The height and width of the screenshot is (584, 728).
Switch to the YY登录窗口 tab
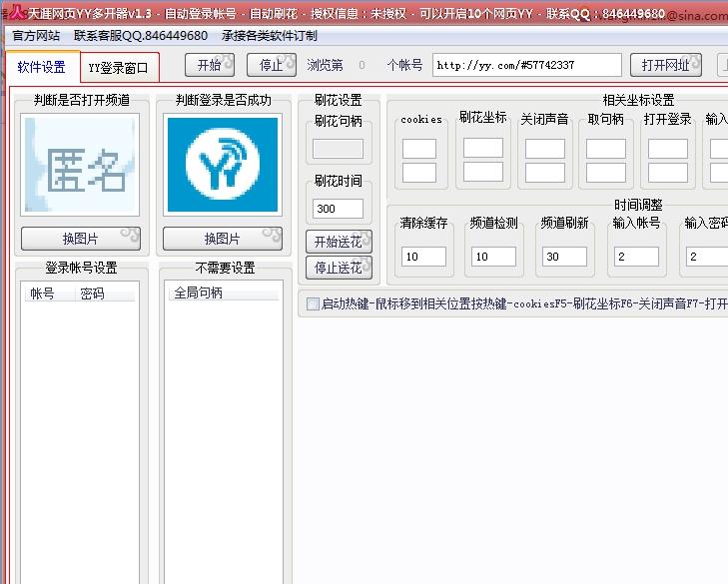(118, 68)
